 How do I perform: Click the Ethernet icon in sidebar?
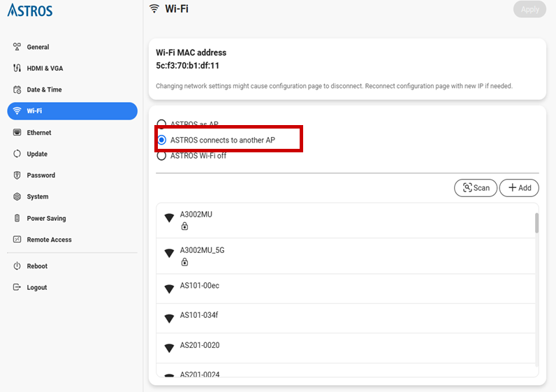pyautogui.click(x=17, y=133)
